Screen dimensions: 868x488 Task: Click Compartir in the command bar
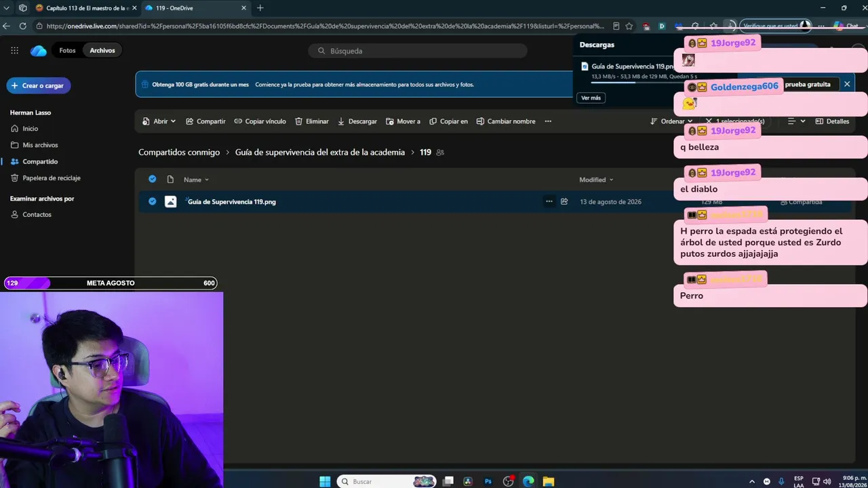tap(205, 121)
